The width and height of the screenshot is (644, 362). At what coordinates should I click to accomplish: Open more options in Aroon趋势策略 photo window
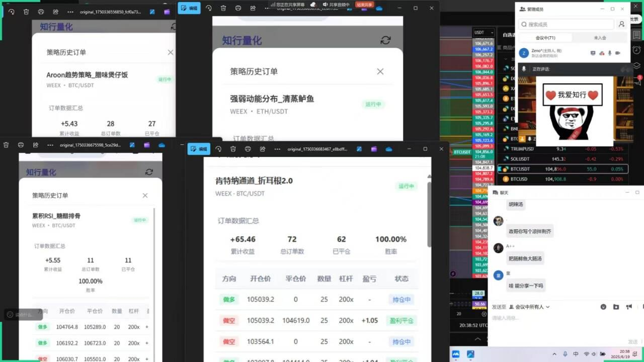(70, 11)
